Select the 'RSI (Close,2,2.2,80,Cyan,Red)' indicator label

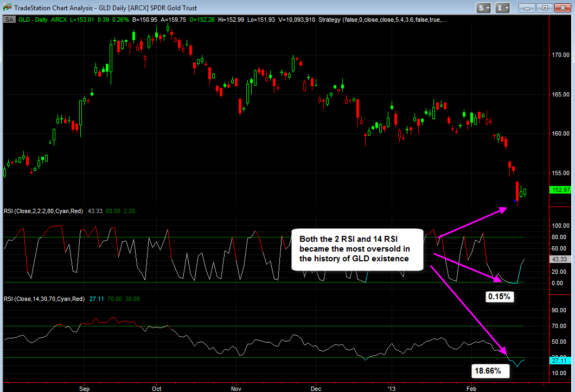click(x=43, y=211)
